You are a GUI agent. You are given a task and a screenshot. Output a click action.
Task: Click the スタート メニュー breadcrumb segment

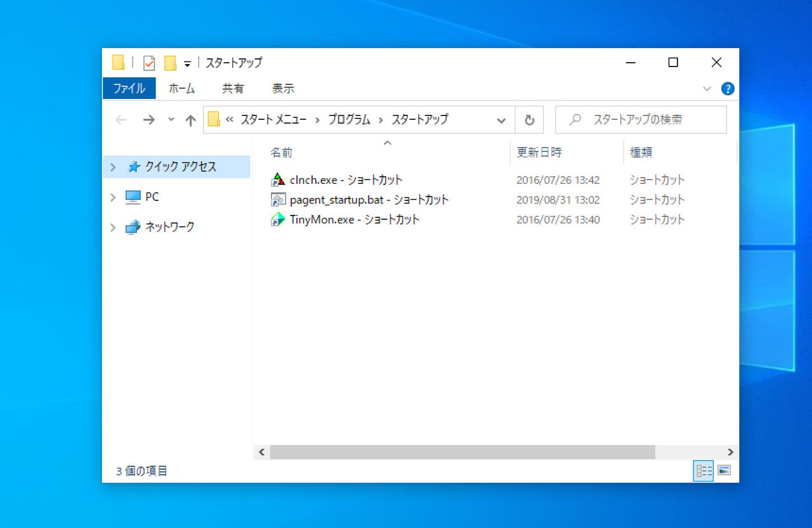click(x=275, y=119)
